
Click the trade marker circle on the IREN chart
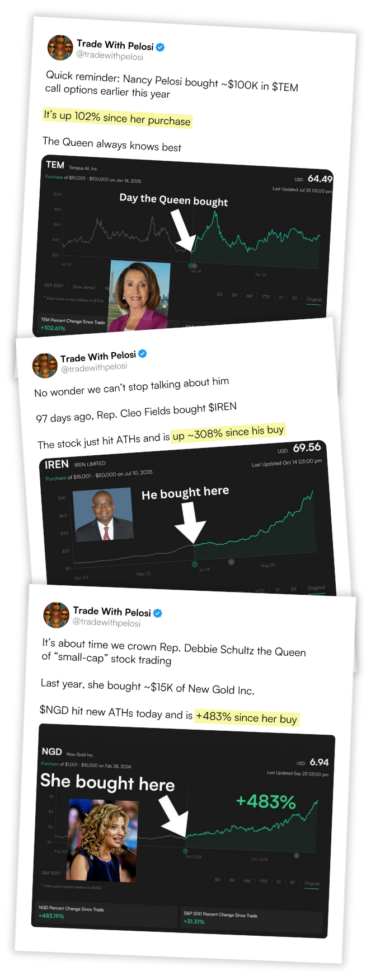point(195,563)
